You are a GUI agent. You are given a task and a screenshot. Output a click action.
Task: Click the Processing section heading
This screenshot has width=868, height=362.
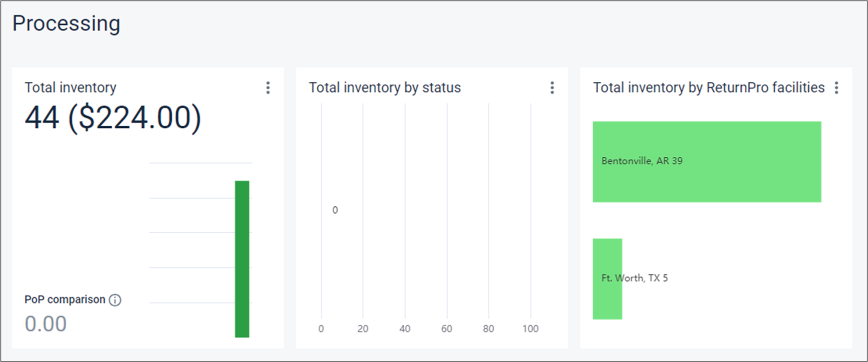tap(66, 23)
